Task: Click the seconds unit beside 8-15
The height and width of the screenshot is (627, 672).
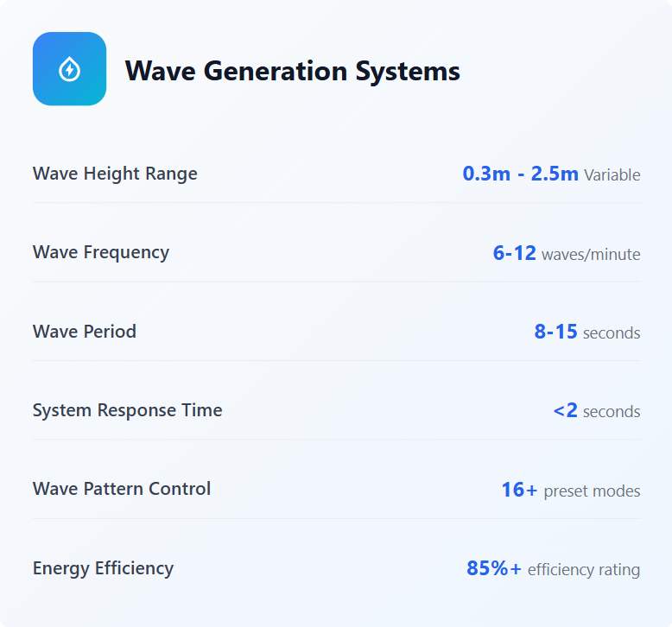Action: 612,333
